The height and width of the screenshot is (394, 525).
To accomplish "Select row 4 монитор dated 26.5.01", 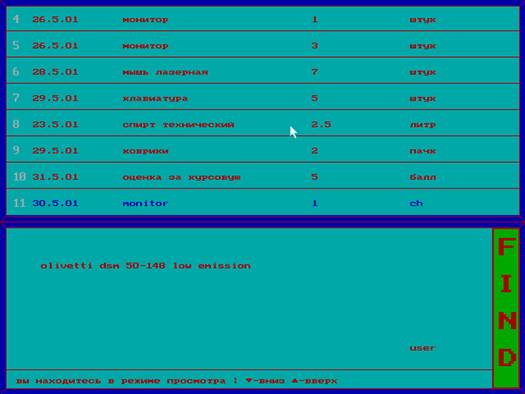I will (x=263, y=19).
